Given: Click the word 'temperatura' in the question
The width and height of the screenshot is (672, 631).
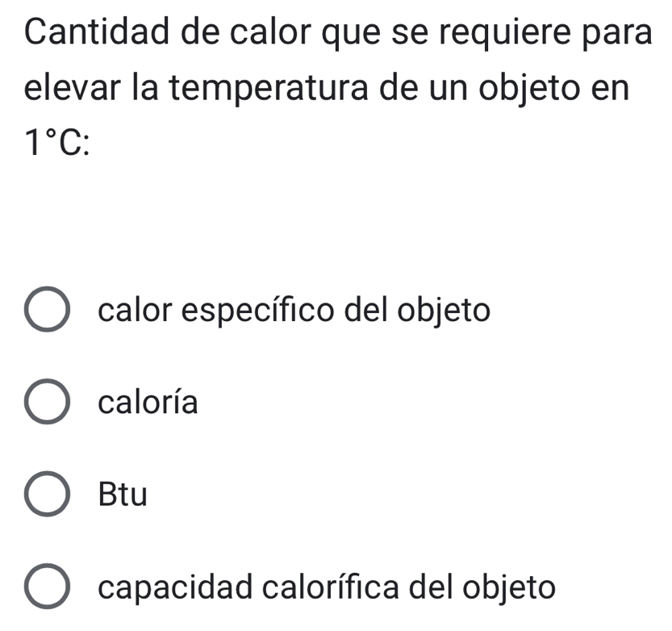Looking at the screenshot, I should (x=269, y=89).
